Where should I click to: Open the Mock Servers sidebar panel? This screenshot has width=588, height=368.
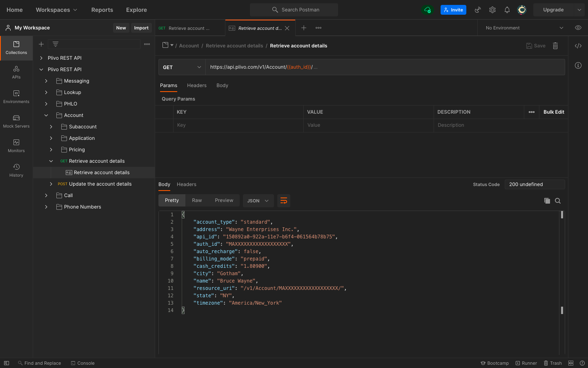[x=16, y=121]
